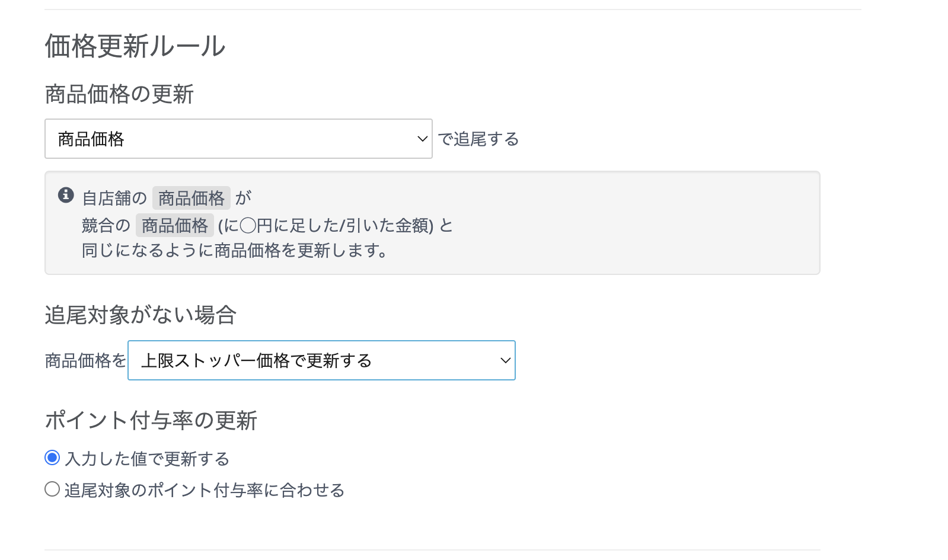The image size is (948, 560).
Task: Select the 追尾対象のポイント付与率に合わせる radio button
Action: tap(52, 489)
